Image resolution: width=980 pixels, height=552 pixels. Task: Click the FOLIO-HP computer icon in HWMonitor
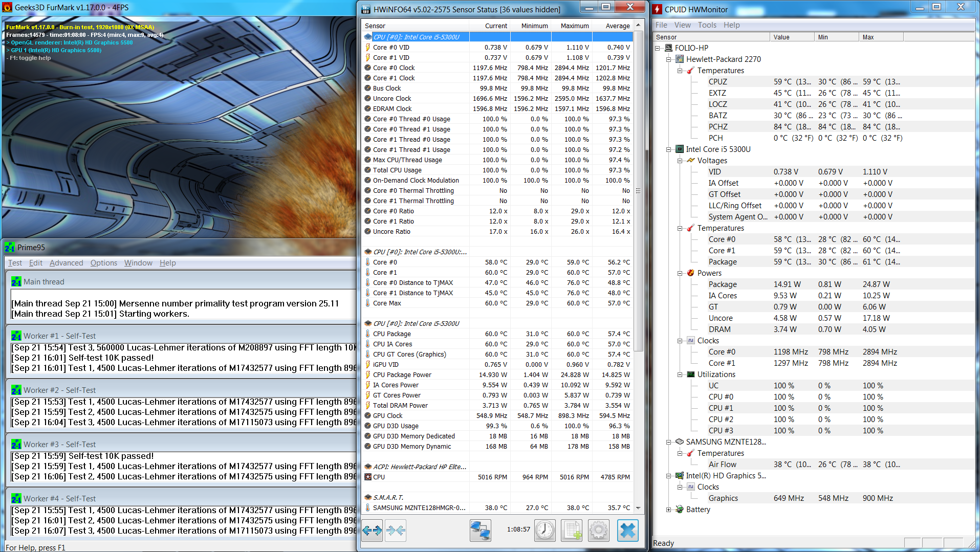(668, 48)
